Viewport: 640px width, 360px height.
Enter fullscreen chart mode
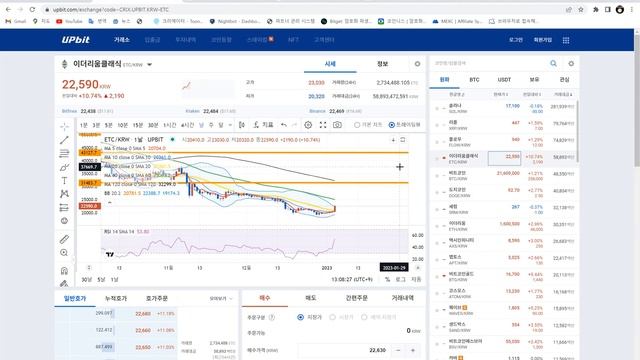click(323, 125)
